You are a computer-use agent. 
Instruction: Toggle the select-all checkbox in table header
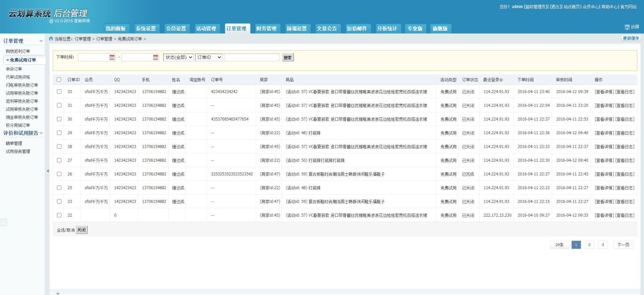[x=59, y=80]
